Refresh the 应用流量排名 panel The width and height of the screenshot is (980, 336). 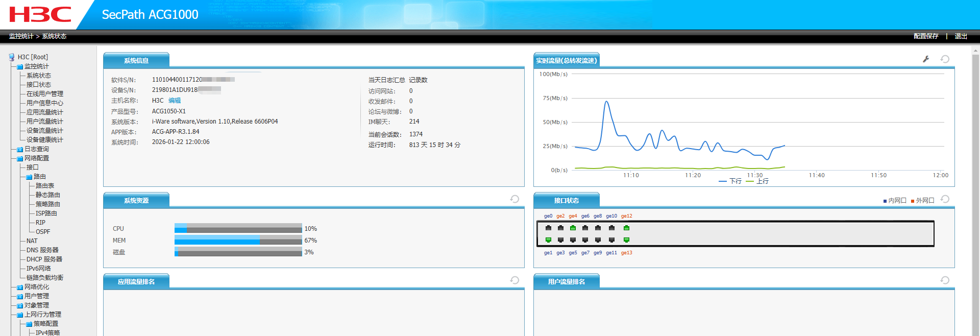point(514,280)
